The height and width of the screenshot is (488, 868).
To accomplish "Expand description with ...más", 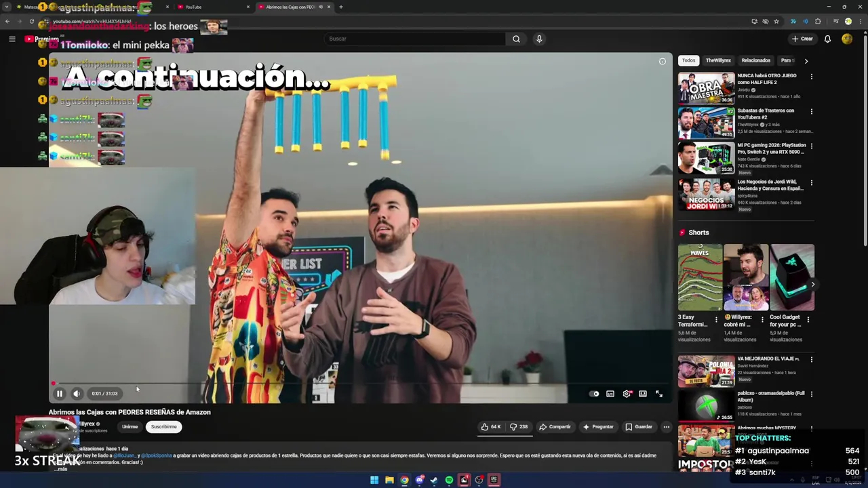I will 61,469.
